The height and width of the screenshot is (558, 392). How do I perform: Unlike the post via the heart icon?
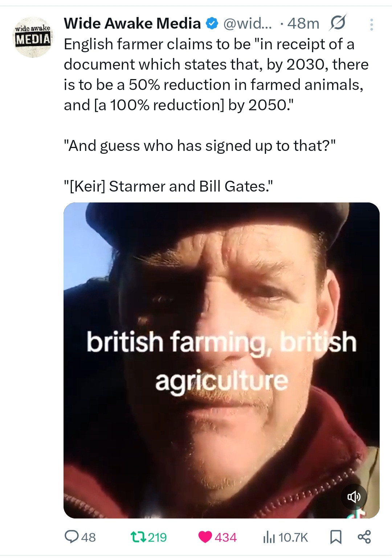click(205, 537)
